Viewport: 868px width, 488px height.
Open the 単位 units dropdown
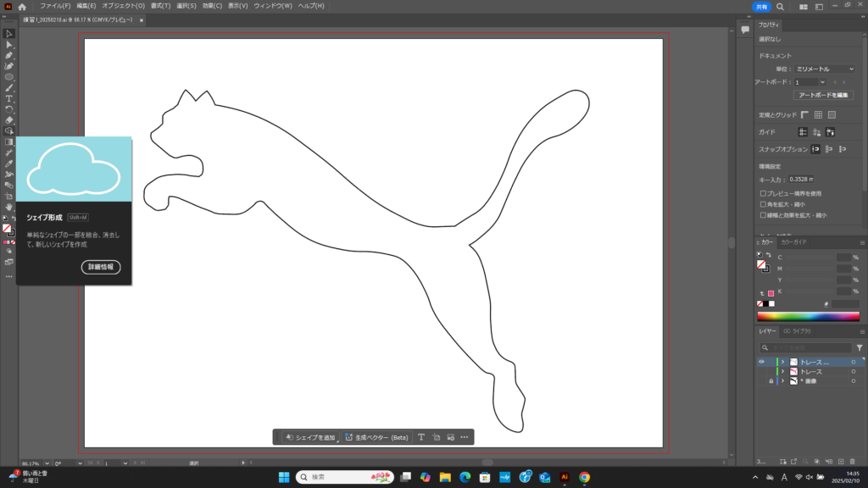[x=824, y=69]
